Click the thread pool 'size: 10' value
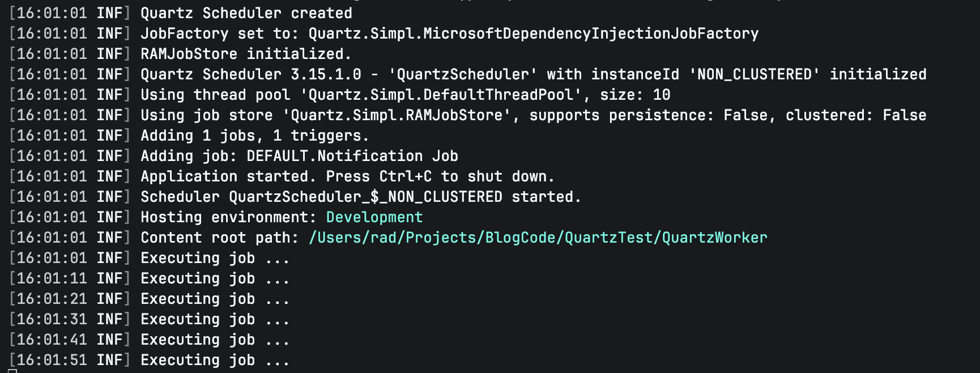The height and width of the screenshot is (373, 980). pyautogui.click(x=635, y=95)
